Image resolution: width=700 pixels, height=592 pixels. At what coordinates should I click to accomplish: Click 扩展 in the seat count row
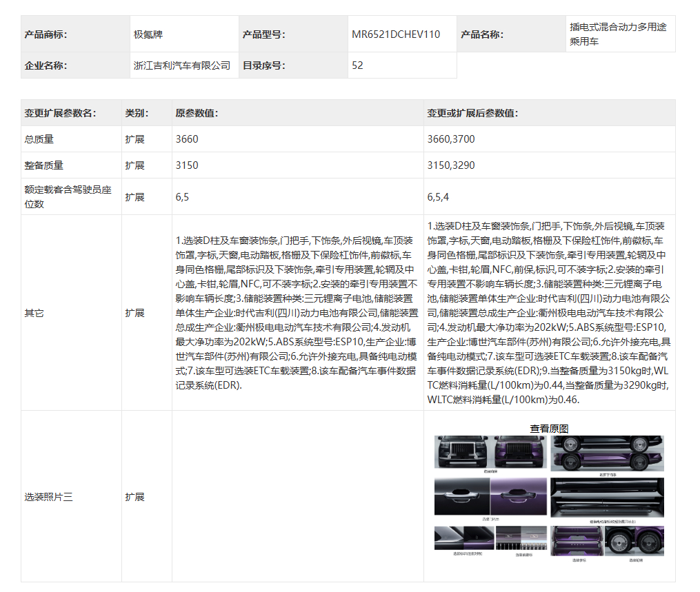point(134,197)
